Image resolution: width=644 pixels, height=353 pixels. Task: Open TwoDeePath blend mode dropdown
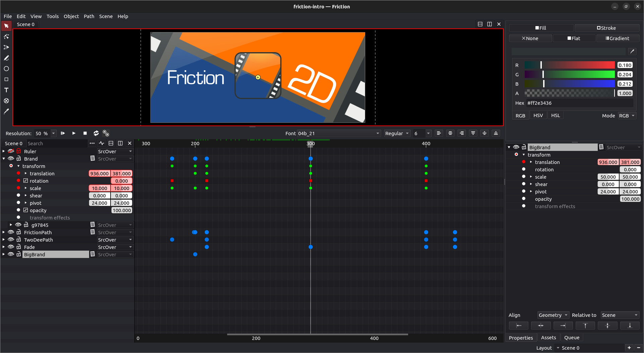click(115, 240)
